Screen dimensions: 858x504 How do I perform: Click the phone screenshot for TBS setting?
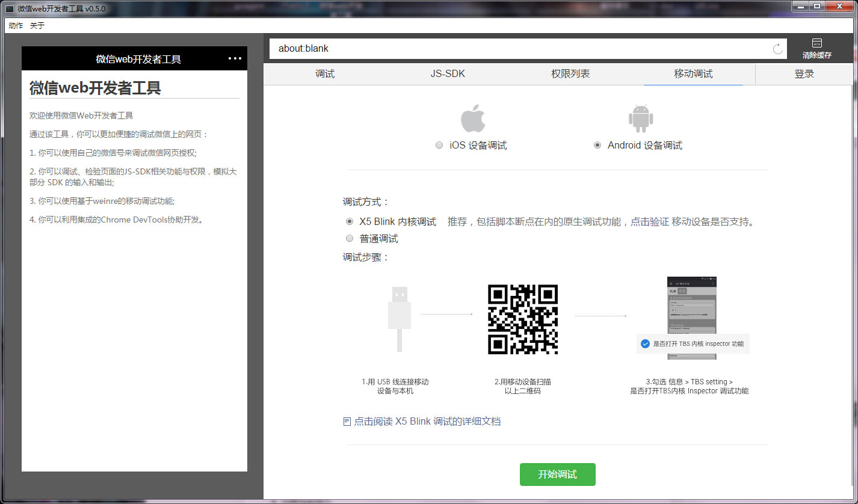[x=691, y=318]
